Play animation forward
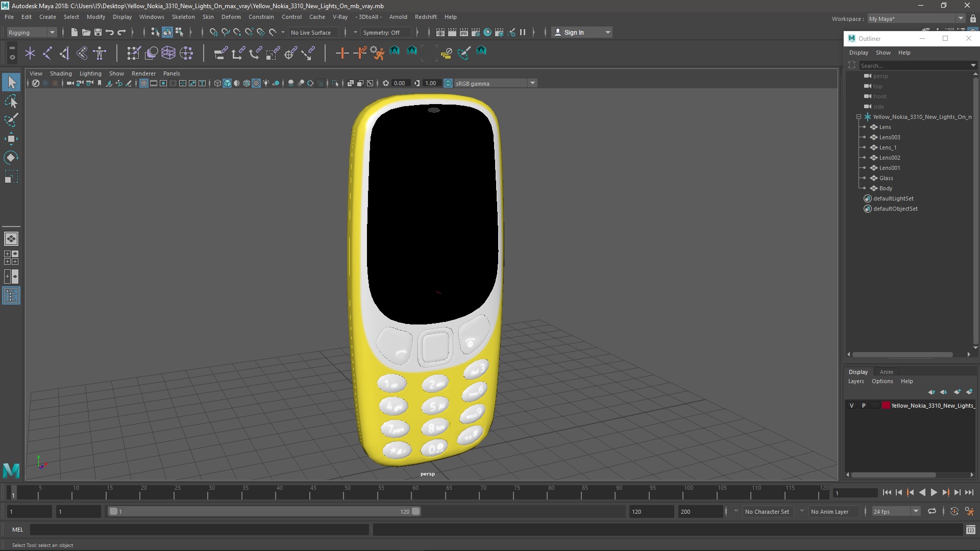Viewport: 980px width, 551px height. point(934,492)
